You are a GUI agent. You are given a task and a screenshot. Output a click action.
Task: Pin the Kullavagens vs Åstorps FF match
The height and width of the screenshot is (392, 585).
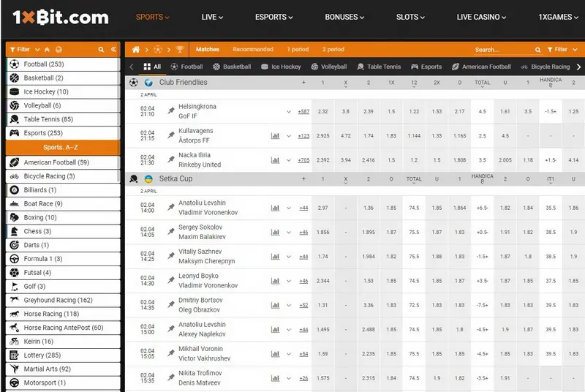pyautogui.click(x=171, y=135)
